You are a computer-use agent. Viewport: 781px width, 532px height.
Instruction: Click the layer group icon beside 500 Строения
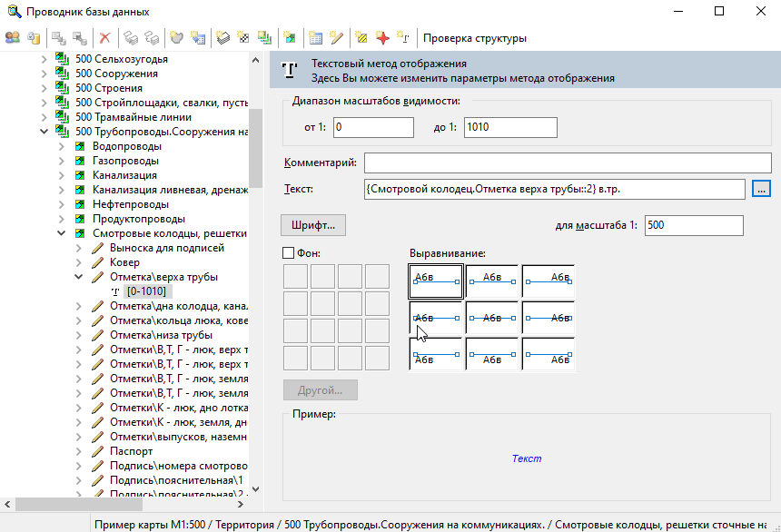click(x=63, y=88)
